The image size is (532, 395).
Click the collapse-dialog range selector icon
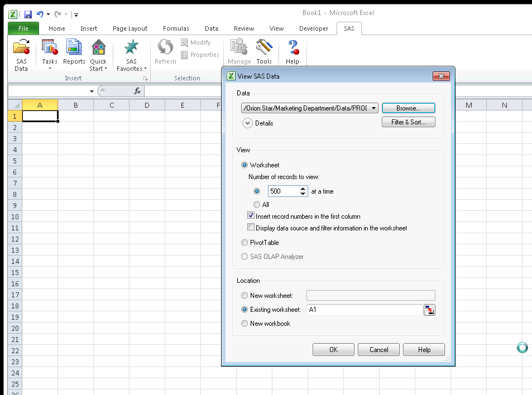tap(429, 310)
